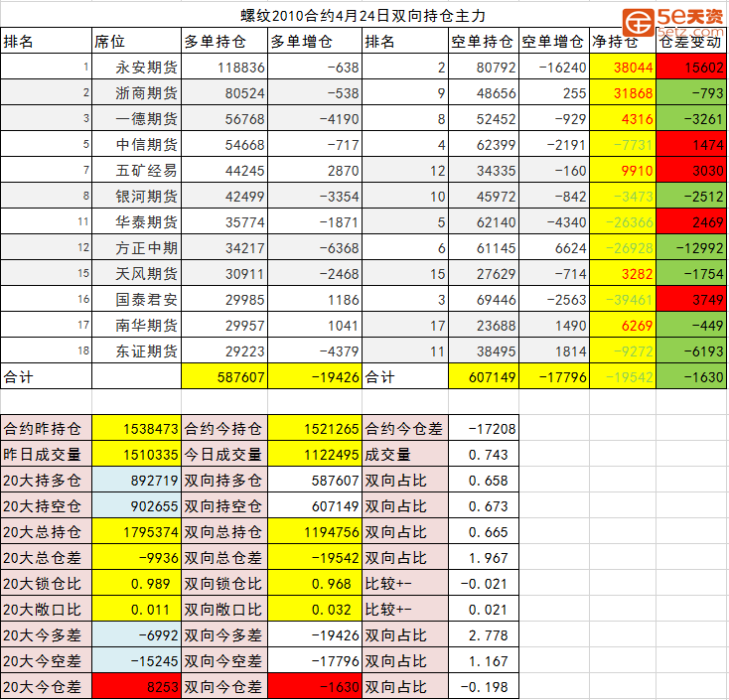The width and height of the screenshot is (729, 700).
Task: Select the 东证期货 cell
Action: pyautogui.click(x=136, y=351)
